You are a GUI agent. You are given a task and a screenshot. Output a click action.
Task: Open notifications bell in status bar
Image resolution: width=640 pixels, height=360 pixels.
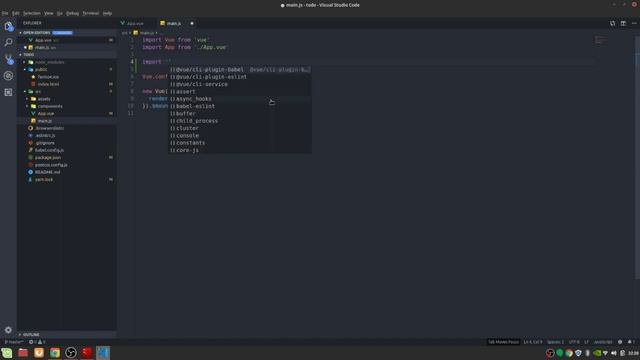[630, 342]
